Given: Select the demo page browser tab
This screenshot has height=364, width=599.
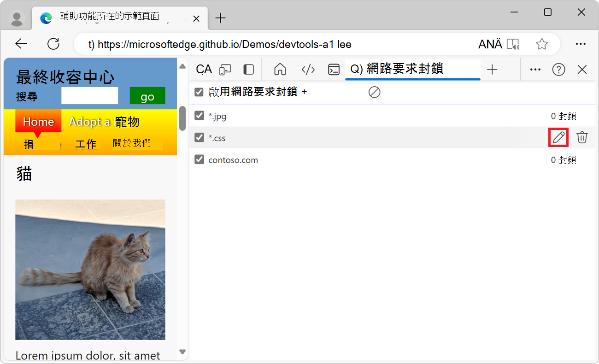Looking at the screenshot, I should [119, 18].
